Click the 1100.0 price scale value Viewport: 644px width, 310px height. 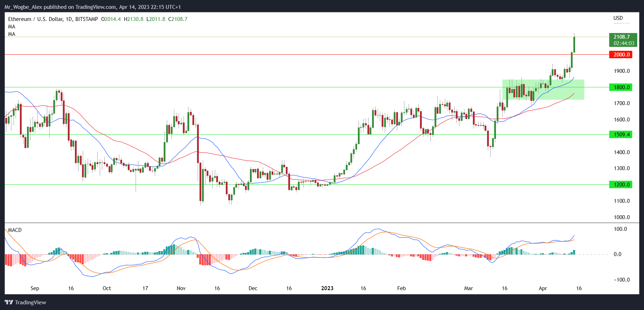point(622,201)
